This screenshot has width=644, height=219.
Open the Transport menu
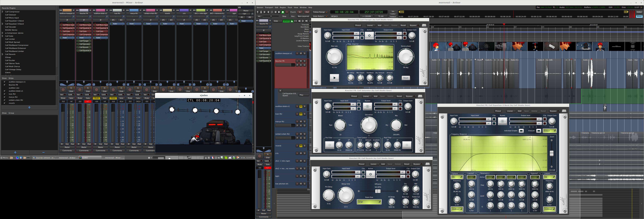pyautogui.click(x=269, y=7)
